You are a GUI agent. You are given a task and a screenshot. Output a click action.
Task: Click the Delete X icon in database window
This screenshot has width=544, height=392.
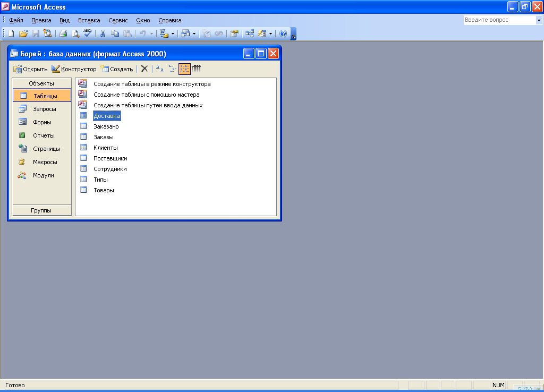[x=144, y=69]
